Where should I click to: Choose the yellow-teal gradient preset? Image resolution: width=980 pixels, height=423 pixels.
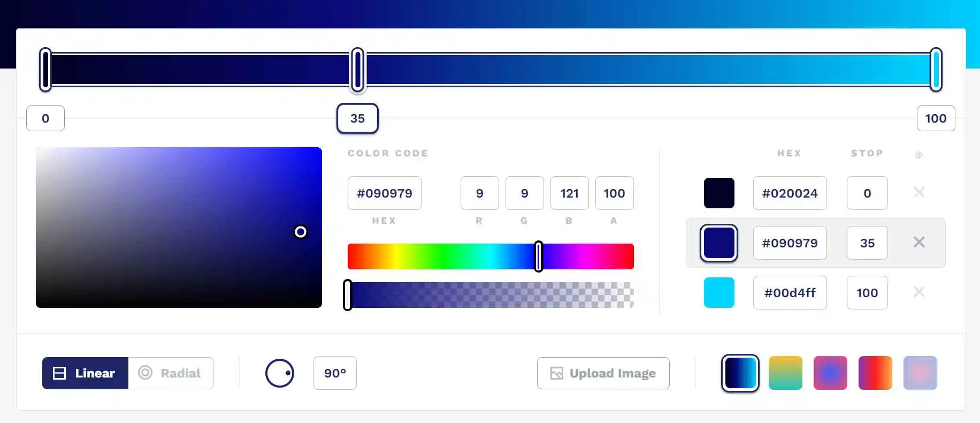click(x=785, y=373)
